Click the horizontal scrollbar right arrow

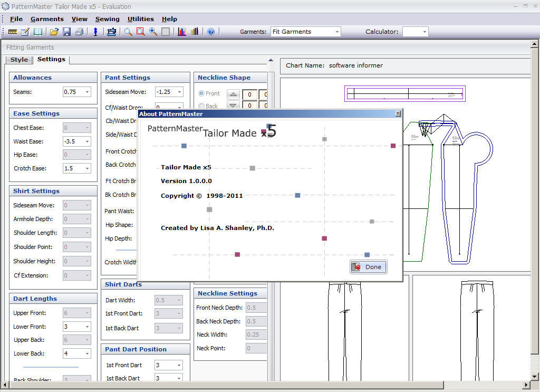(526, 385)
